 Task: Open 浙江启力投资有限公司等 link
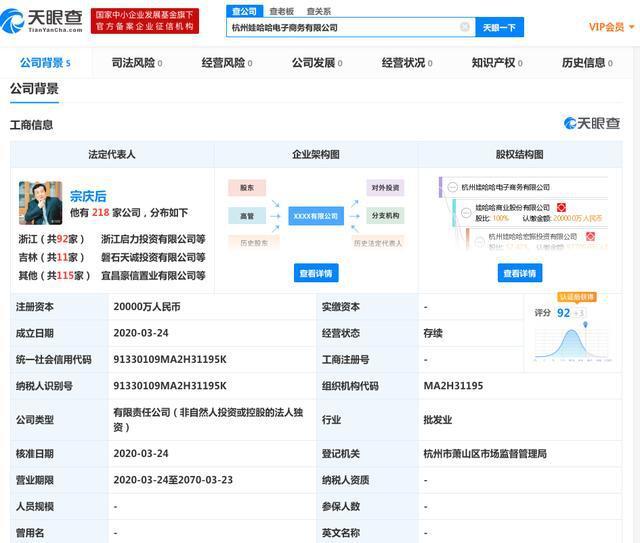pos(153,239)
